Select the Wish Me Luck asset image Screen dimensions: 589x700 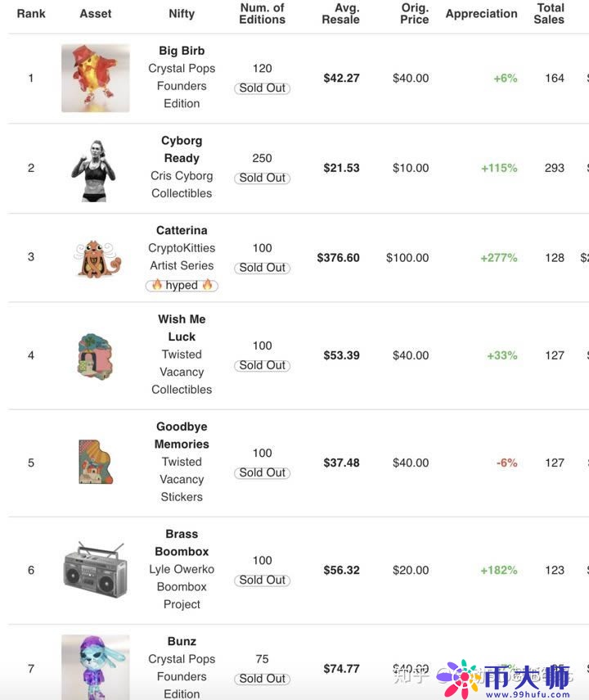95,355
